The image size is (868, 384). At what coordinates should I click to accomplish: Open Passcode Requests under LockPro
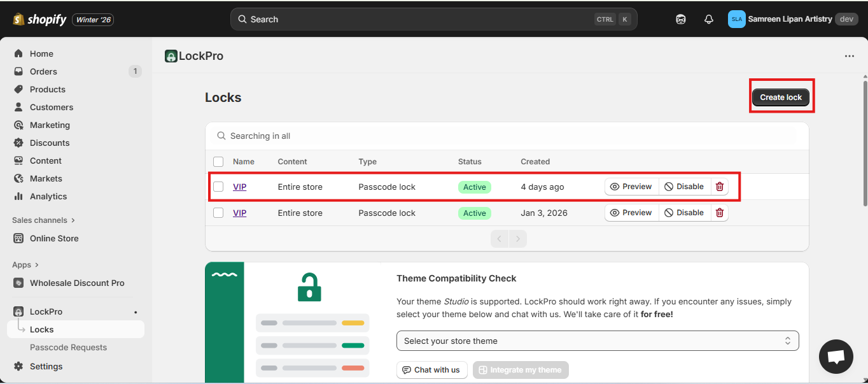tap(68, 347)
